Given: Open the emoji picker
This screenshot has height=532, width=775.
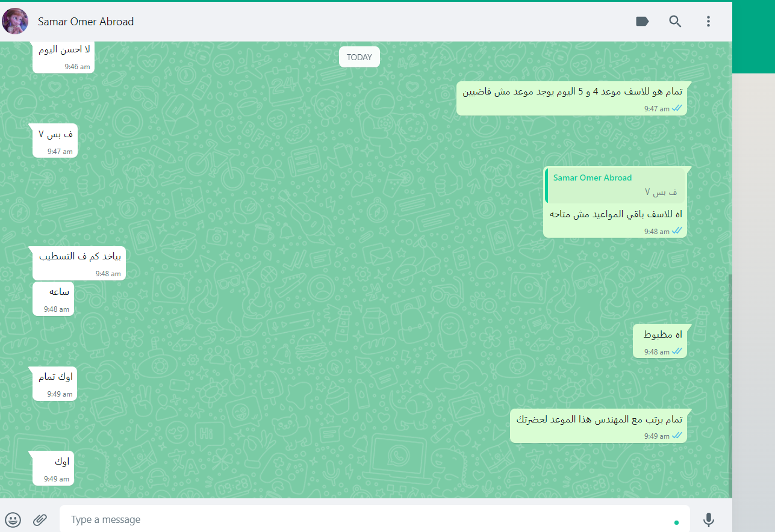Looking at the screenshot, I should point(13,519).
